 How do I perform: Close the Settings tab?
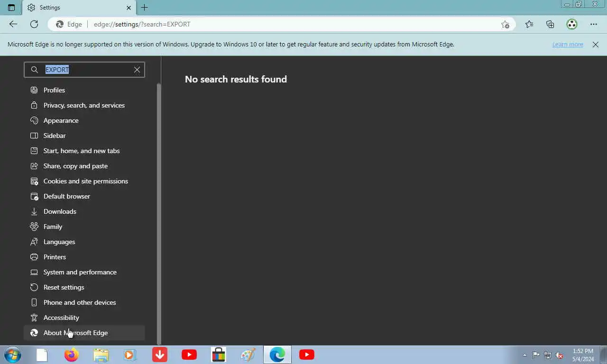click(129, 8)
